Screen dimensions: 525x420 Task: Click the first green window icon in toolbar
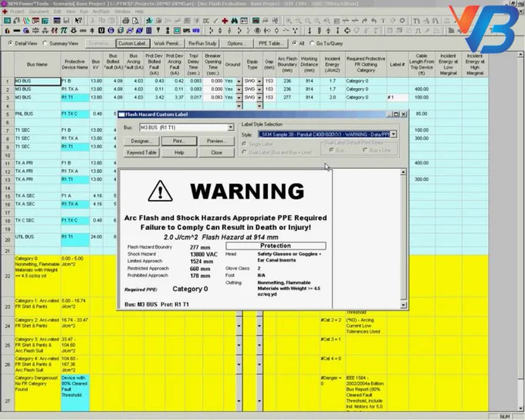(x=7, y=21)
